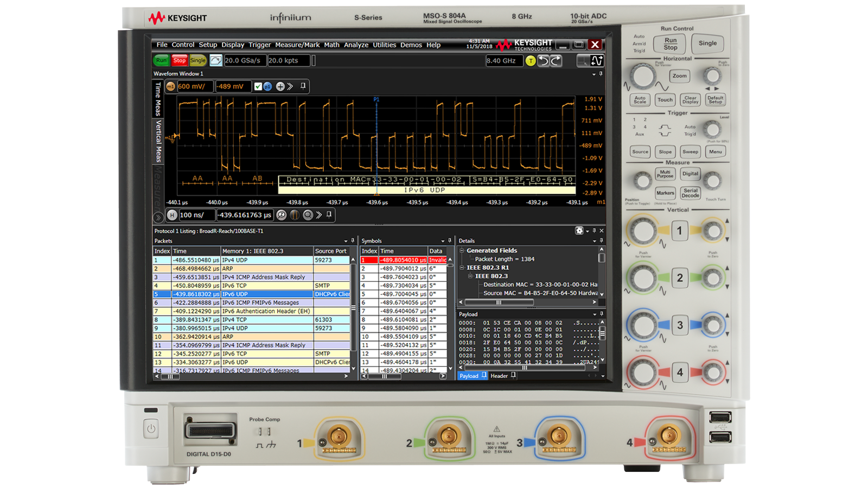Click the green Run button
This screenshot has width=868, height=488.
pos(161,60)
